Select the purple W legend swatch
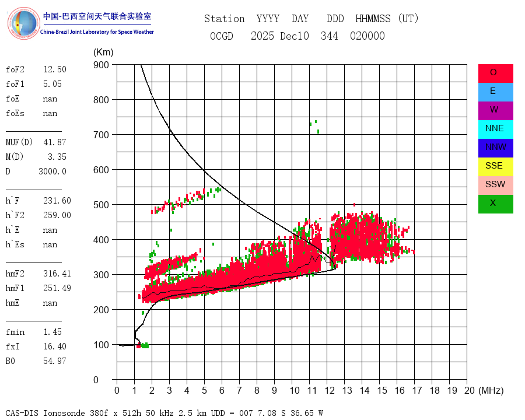 (495, 111)
